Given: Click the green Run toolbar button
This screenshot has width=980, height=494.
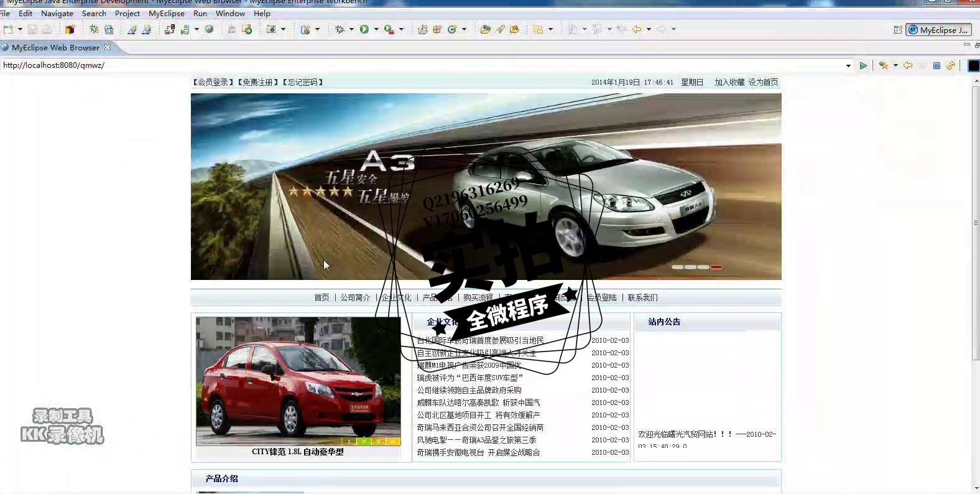Looking at the screenshot, I should (364, 29).
